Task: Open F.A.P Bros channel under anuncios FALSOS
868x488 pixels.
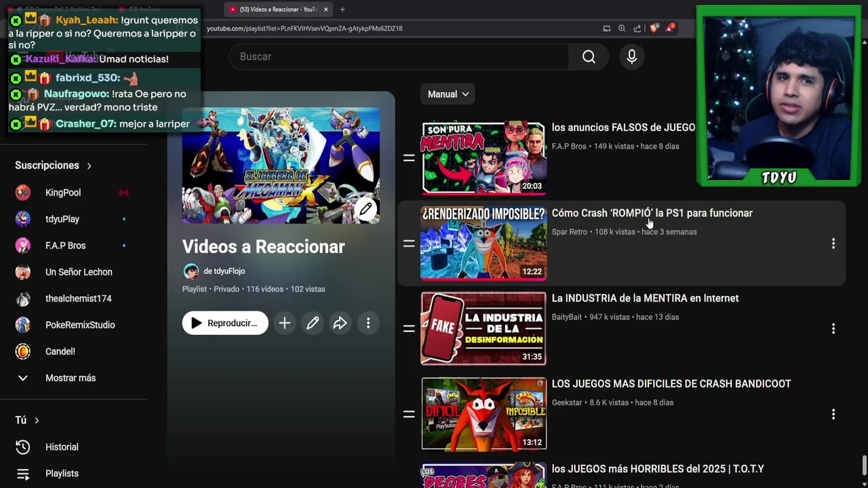Action: point(569,146)
